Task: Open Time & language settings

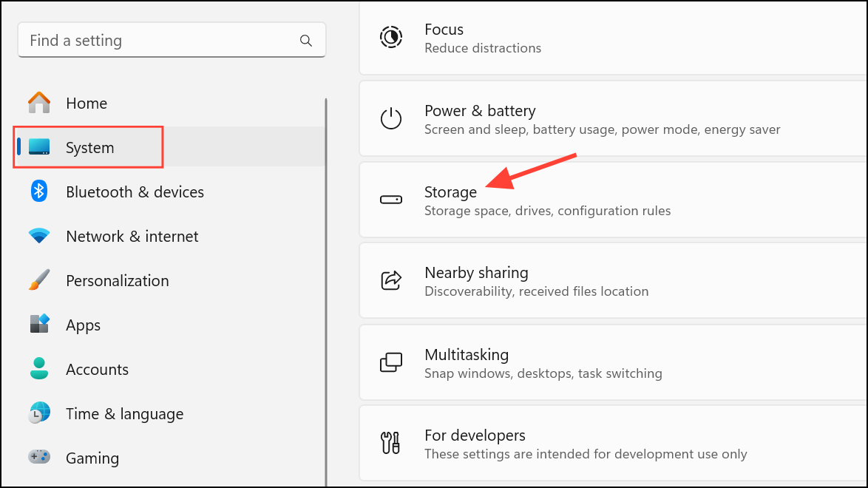Action: pos(124,414)
